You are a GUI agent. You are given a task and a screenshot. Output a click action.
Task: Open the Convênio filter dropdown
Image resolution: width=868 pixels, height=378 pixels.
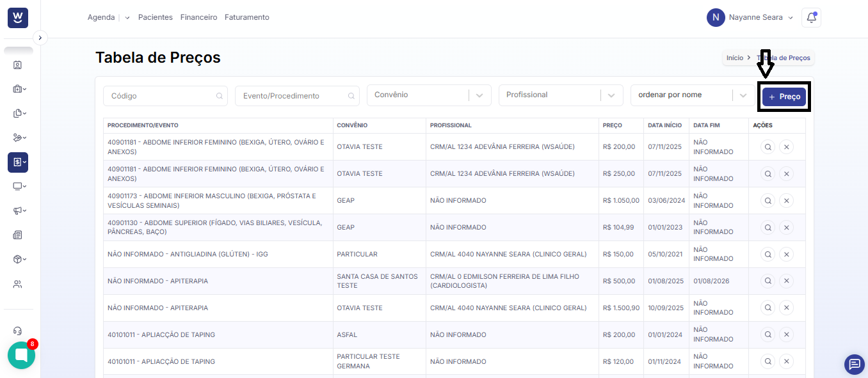429,95
